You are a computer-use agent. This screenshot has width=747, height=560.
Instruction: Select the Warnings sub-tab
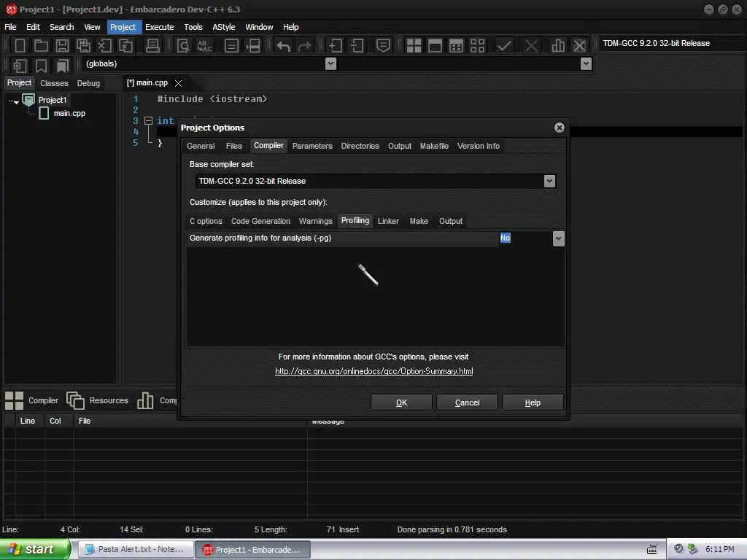[x=315, y=221]
